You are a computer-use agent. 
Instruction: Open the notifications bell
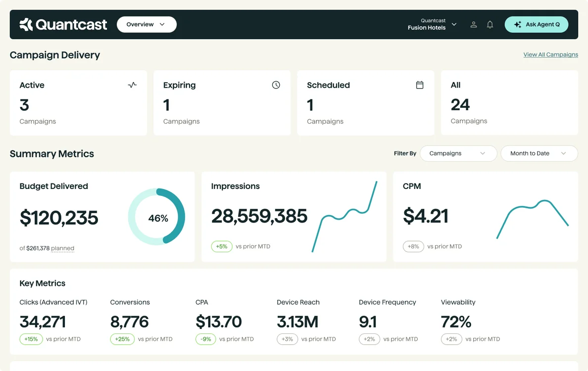click(490, 24)
